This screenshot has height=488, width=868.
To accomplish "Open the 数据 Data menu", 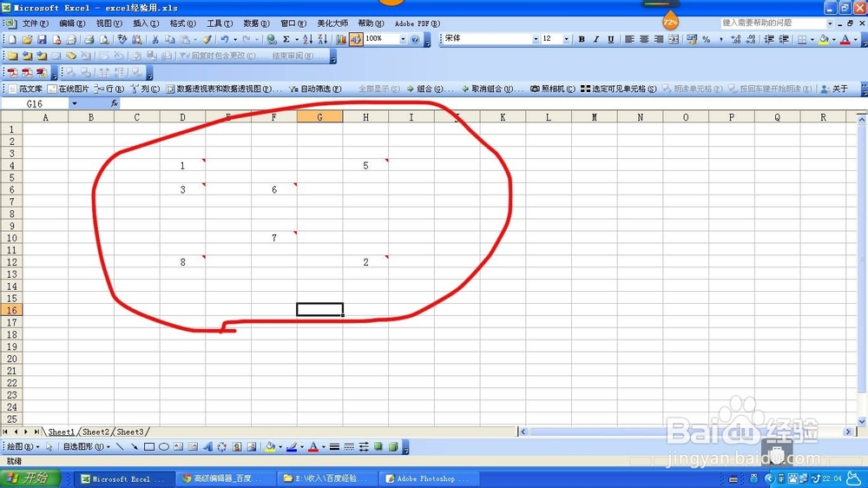I will click(256, 23).
